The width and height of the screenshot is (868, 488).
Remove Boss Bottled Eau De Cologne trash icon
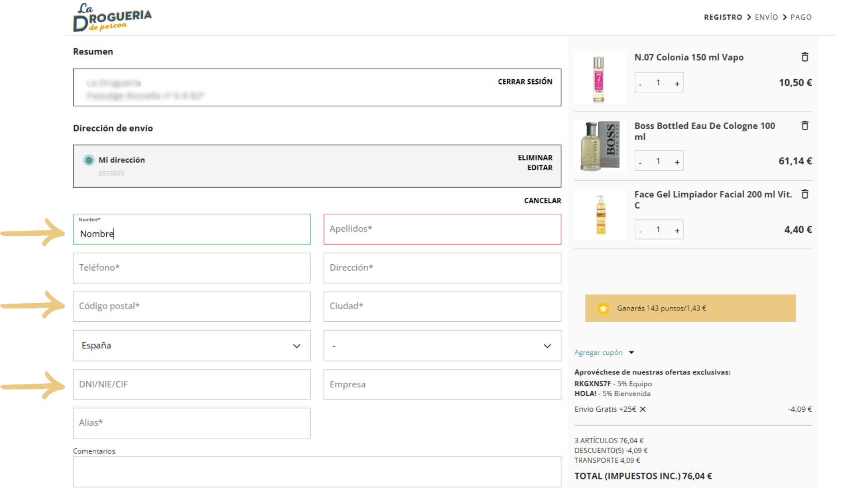805,126
